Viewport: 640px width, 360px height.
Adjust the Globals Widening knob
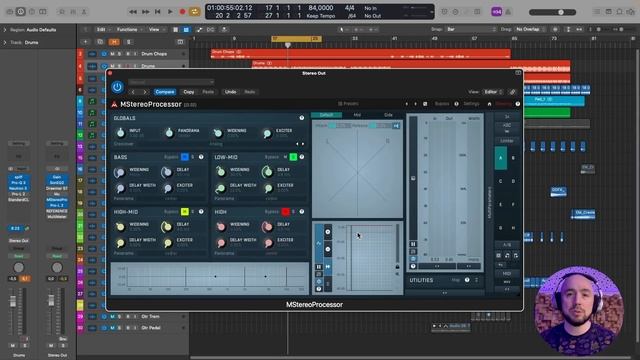(218, 133)
